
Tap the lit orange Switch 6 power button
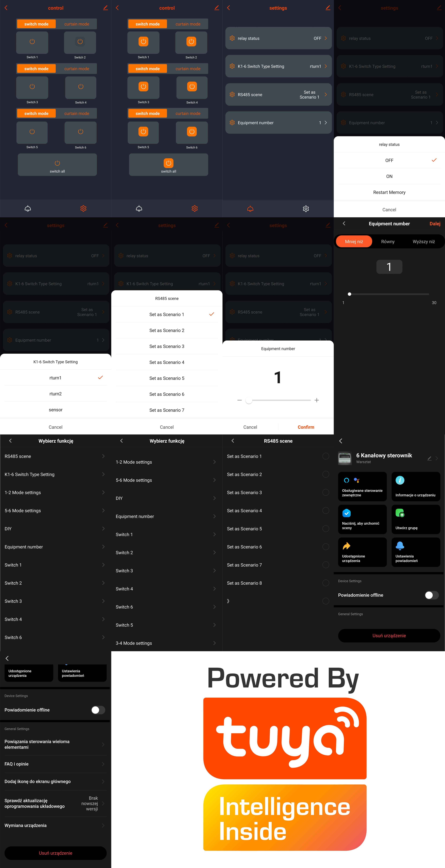tap(192, 132)
